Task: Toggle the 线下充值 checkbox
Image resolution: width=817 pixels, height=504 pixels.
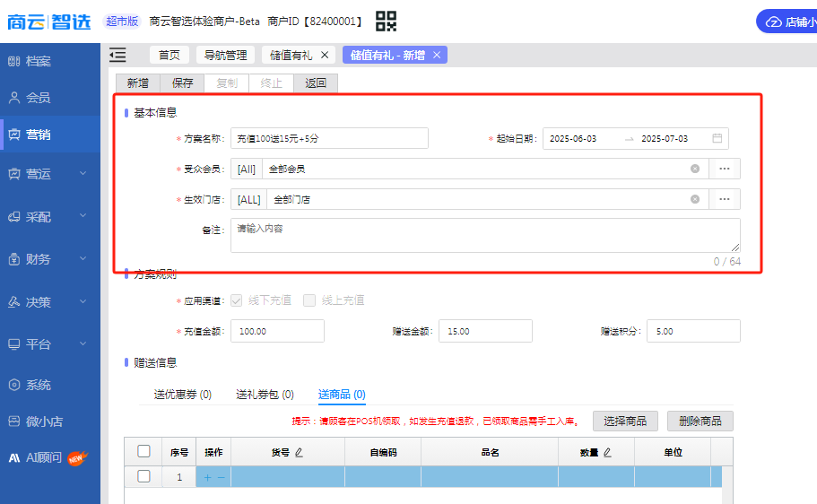Action: 237,300
